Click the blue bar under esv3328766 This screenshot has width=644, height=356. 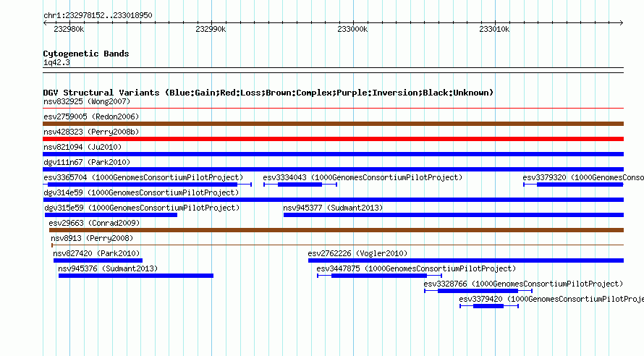point(478,291)
